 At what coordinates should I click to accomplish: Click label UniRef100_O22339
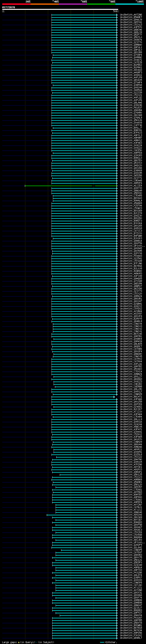[131, 93]
